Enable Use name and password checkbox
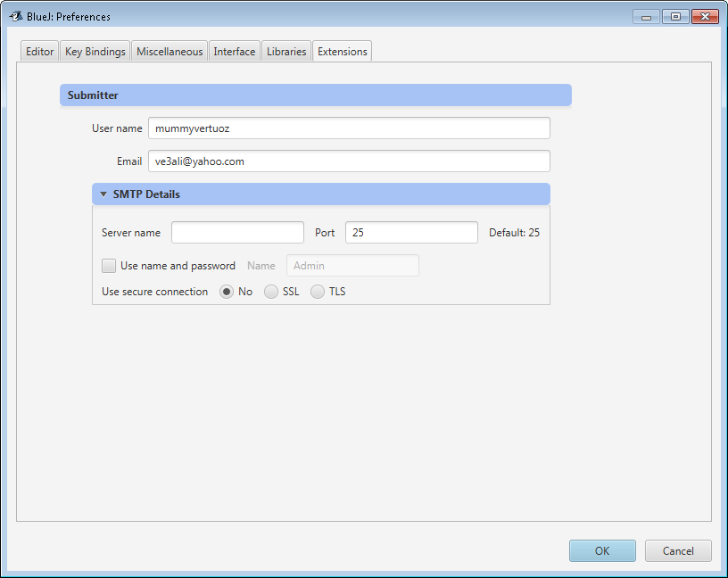The image size is (728, 578). coord(109,266)
